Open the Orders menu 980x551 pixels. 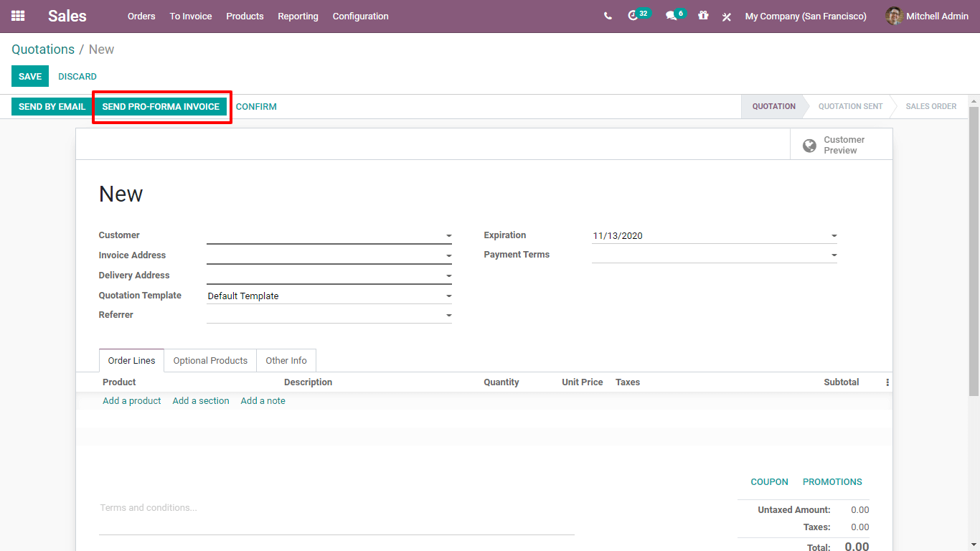pyautogui.click(x=141, y=16)
